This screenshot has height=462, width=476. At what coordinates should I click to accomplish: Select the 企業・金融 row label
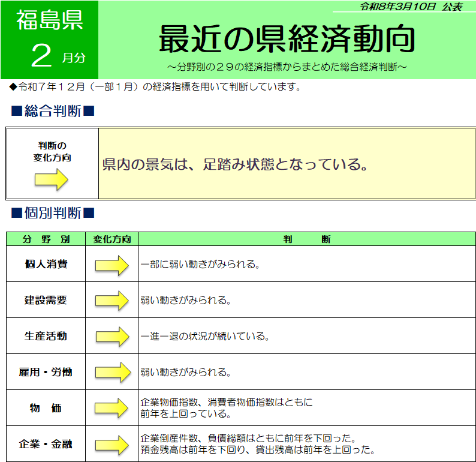tap(46, 445)
